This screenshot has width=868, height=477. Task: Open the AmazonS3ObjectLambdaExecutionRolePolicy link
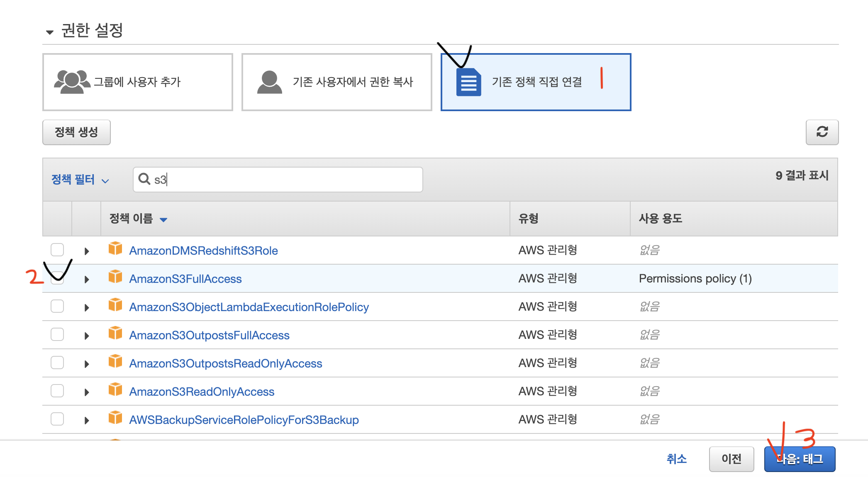coord(249,307)
